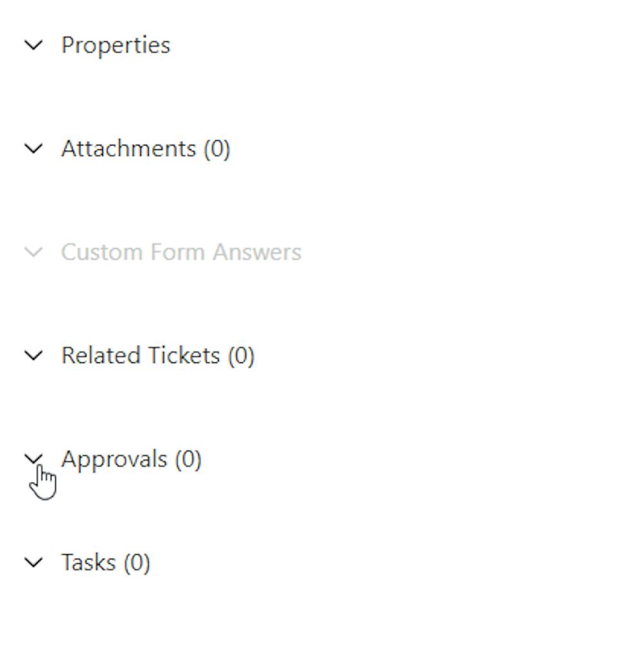Click the chevron icon by Related Tickets

pyautogui.click(x=35, y=355)
